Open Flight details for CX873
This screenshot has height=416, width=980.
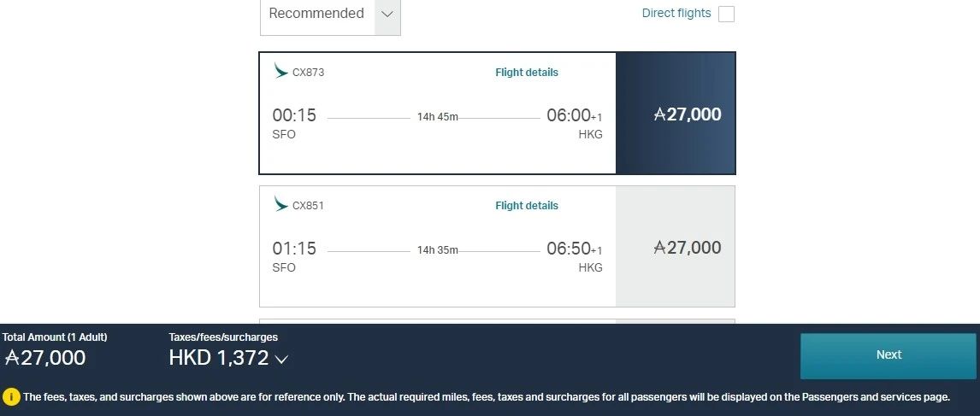tap(527, 73)
